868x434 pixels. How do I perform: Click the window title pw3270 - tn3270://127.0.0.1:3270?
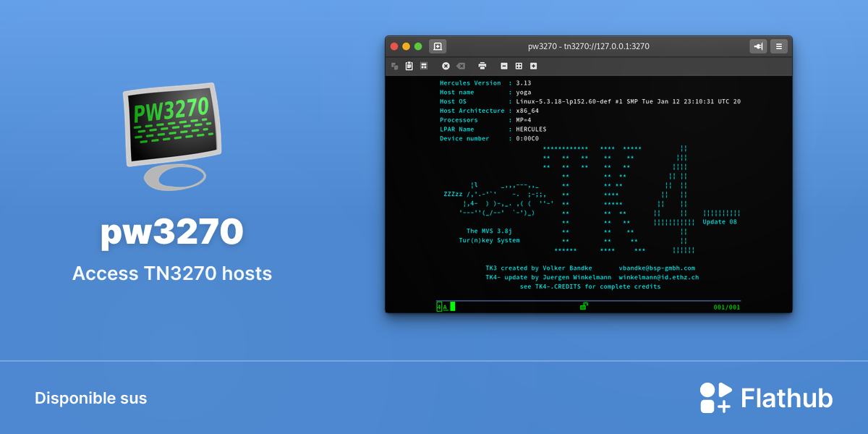[x=589, y=46]
